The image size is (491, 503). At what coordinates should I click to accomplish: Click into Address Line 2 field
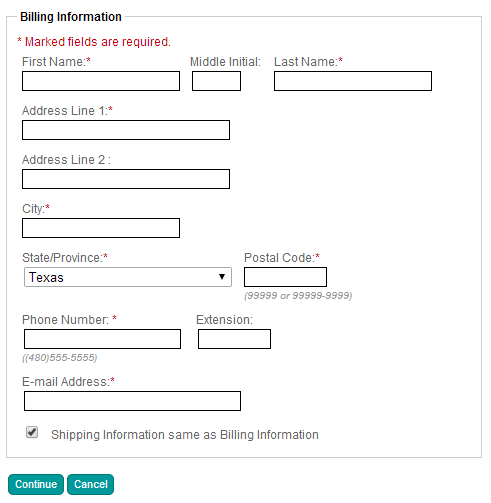(126, 179)
